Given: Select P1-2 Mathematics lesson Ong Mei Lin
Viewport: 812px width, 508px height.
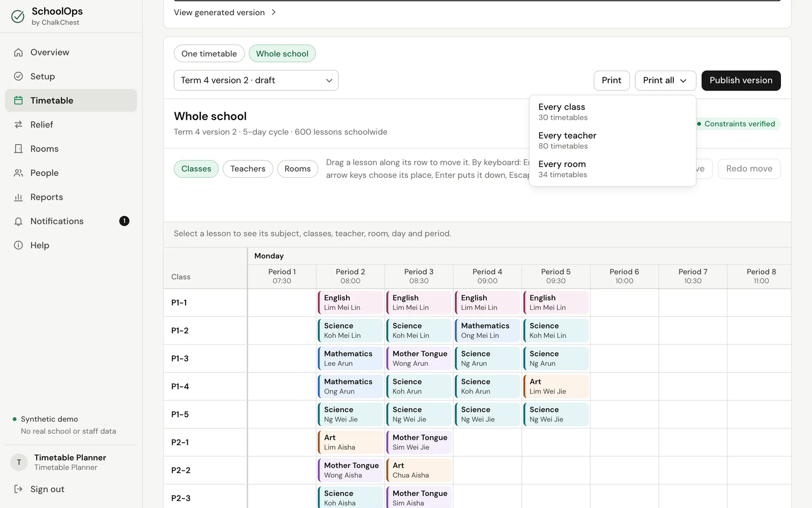Looking at the screenshot, I should (487, 331).
